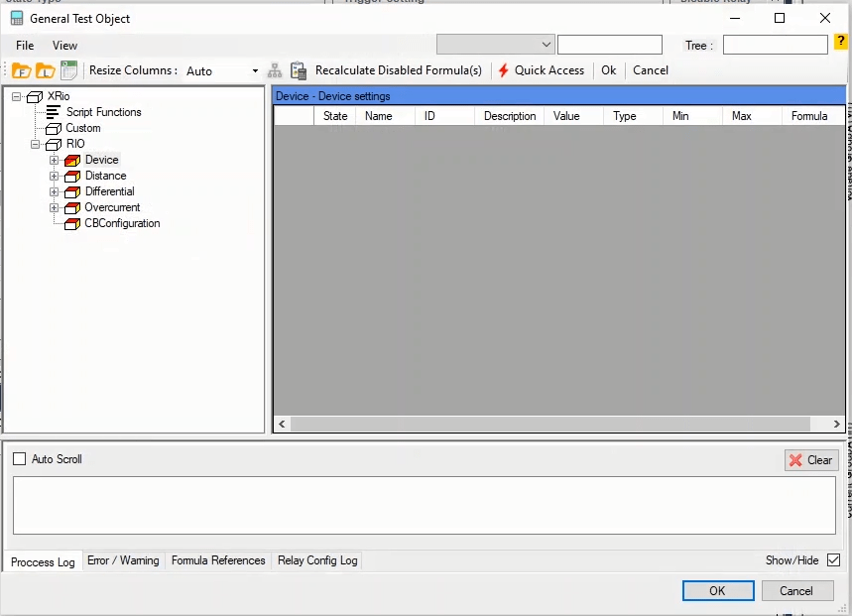This screenshot has width=852, height=616.
Task: Click the bottom Cancel button
Action: coord(796,590)
